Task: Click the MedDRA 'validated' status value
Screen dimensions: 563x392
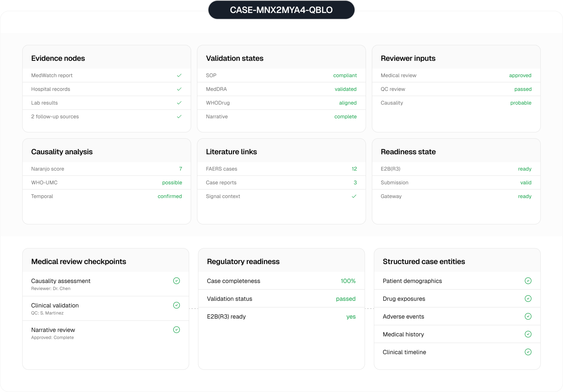Action: click(345, 89)
